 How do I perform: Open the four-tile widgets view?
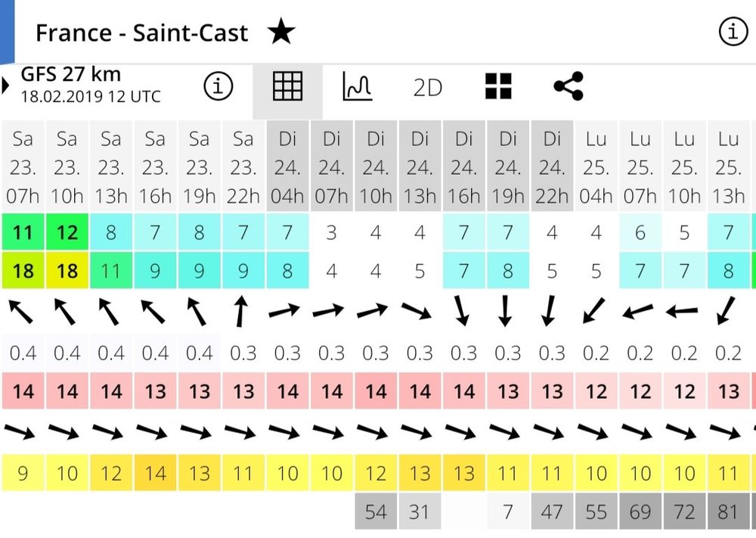point(498,86)
